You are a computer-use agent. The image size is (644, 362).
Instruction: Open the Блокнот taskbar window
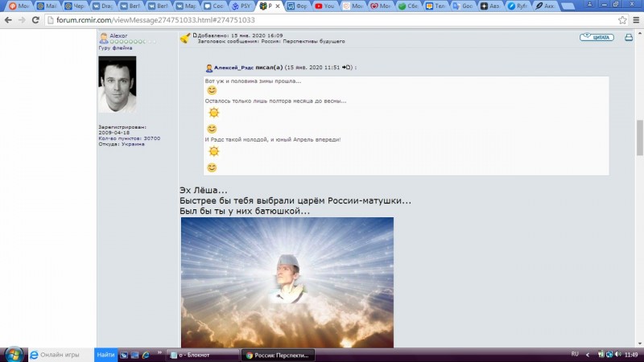(203, 354)
